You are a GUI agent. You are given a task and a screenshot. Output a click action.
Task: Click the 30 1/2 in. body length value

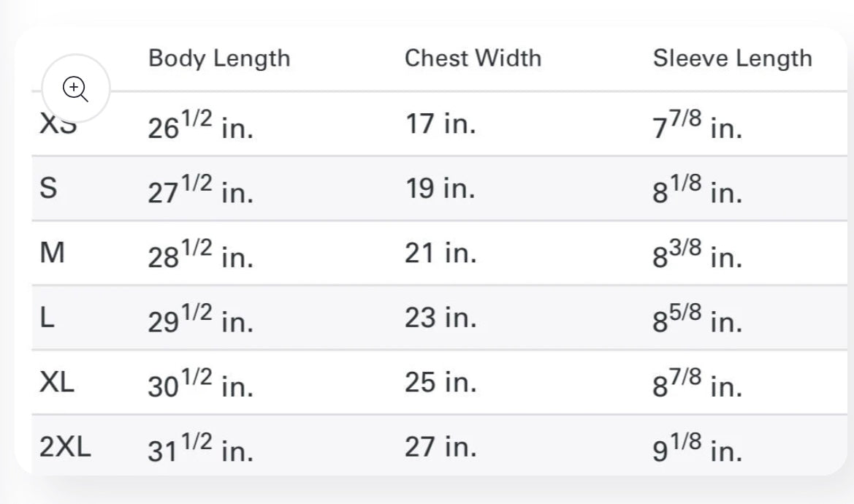(200, 383)
